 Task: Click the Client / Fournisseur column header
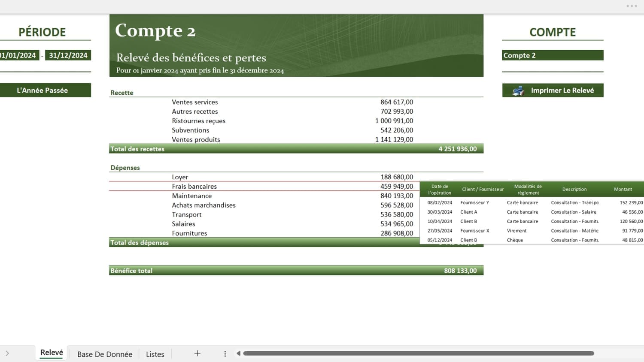(x=483, y=190)
